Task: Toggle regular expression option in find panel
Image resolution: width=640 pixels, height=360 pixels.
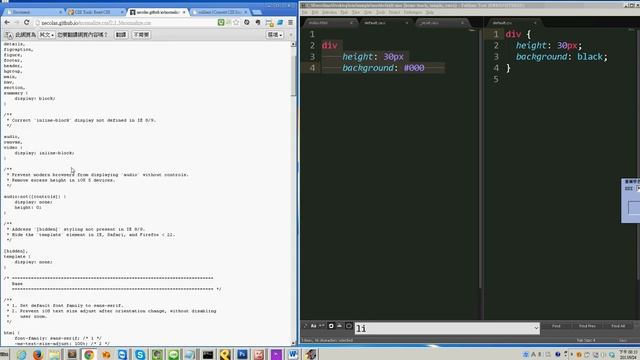Action: 305,326
